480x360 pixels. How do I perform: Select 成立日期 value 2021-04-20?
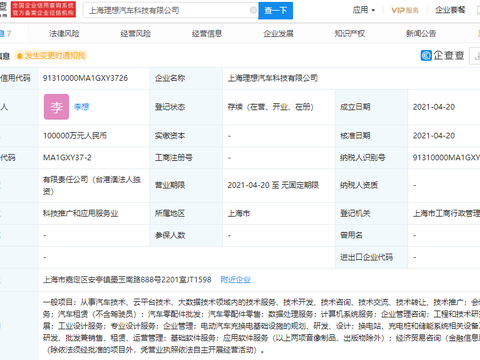click(434, 107)
